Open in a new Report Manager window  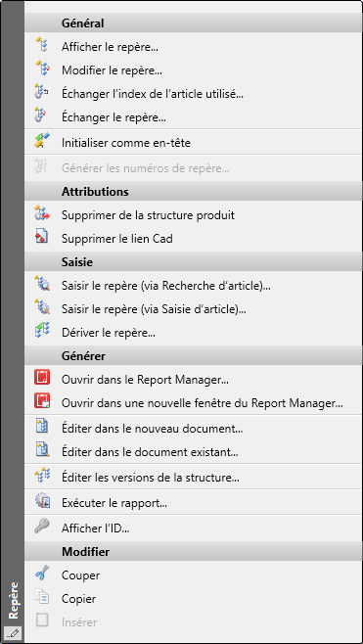click(193, 403)
